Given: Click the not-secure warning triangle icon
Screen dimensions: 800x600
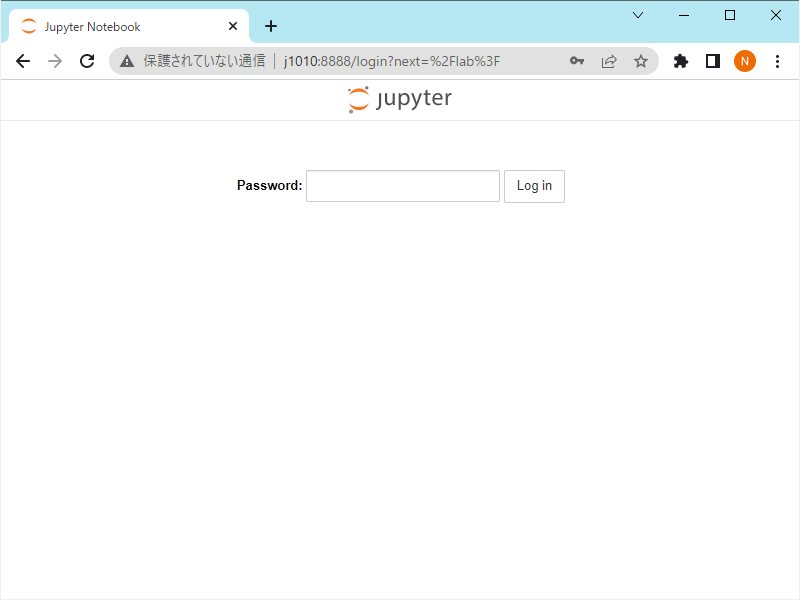Looking at the screenshot, I should tap(127, 62).
